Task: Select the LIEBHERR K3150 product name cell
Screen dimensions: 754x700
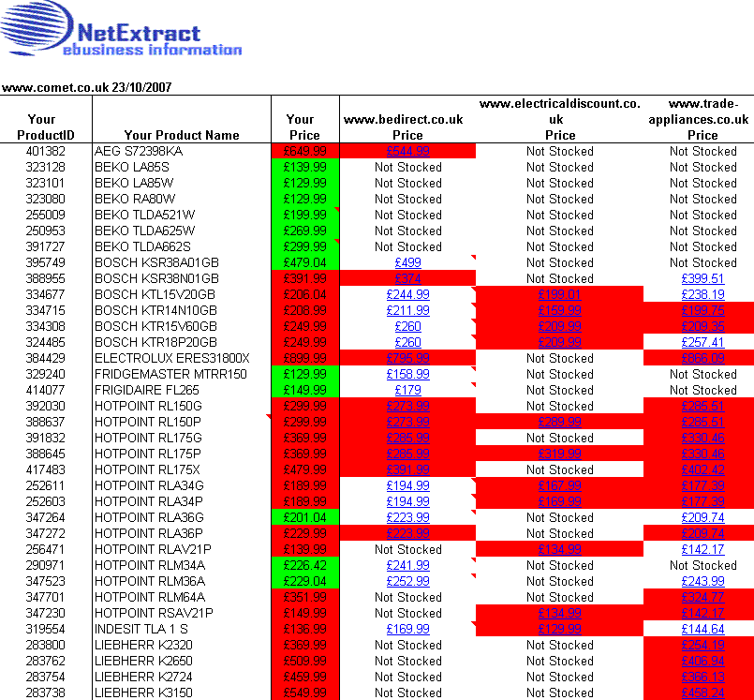Action: pos(182,693)
